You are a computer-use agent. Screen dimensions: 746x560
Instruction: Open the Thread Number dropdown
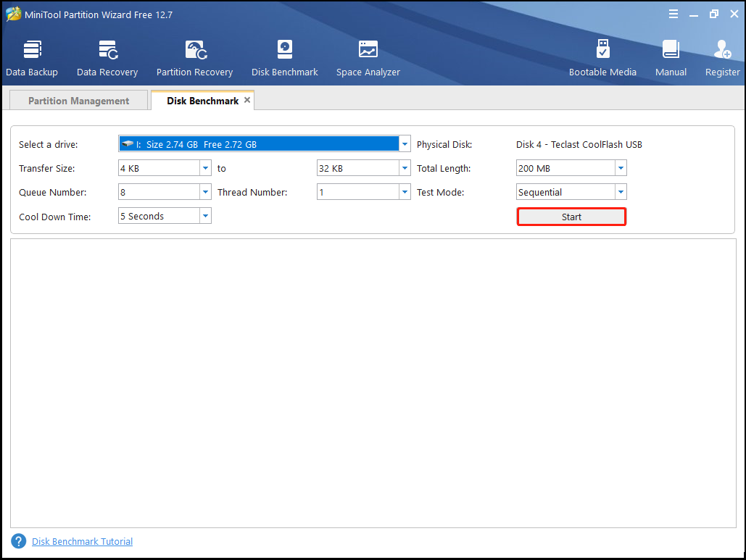click(405, 192)
